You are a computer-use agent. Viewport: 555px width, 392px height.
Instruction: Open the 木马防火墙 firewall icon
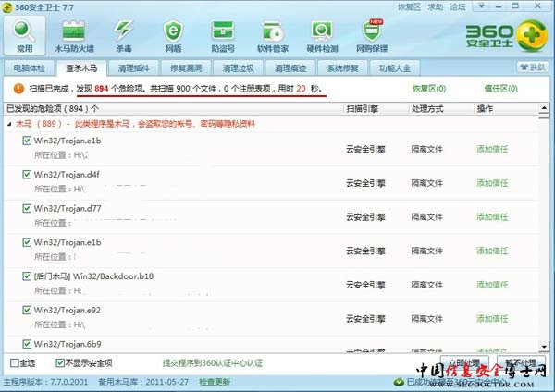74,35
